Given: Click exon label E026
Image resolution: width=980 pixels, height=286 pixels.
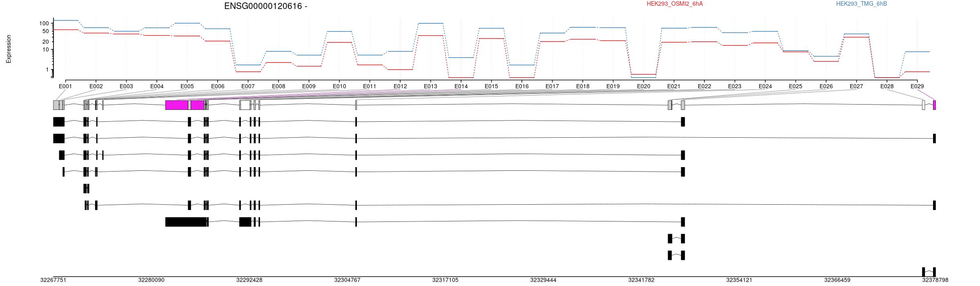Looking at the screenshot, I should click(826, 86).
